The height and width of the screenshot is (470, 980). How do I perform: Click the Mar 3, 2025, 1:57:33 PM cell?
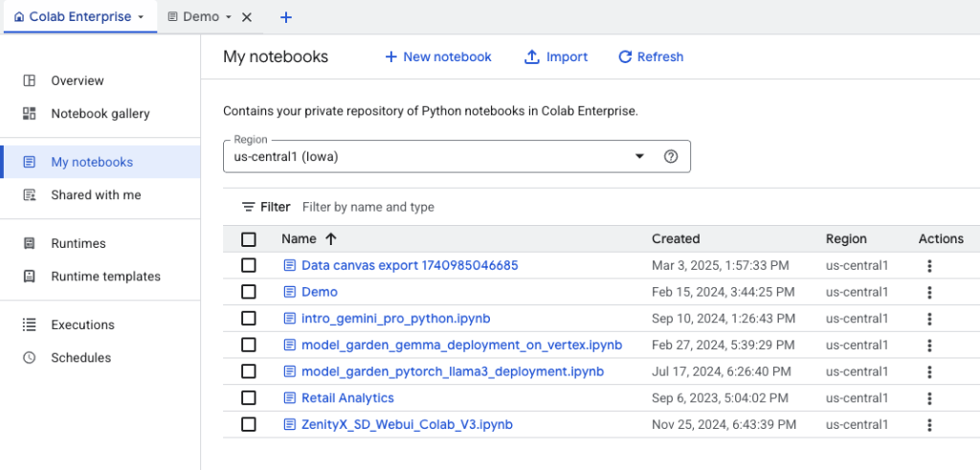720,265
